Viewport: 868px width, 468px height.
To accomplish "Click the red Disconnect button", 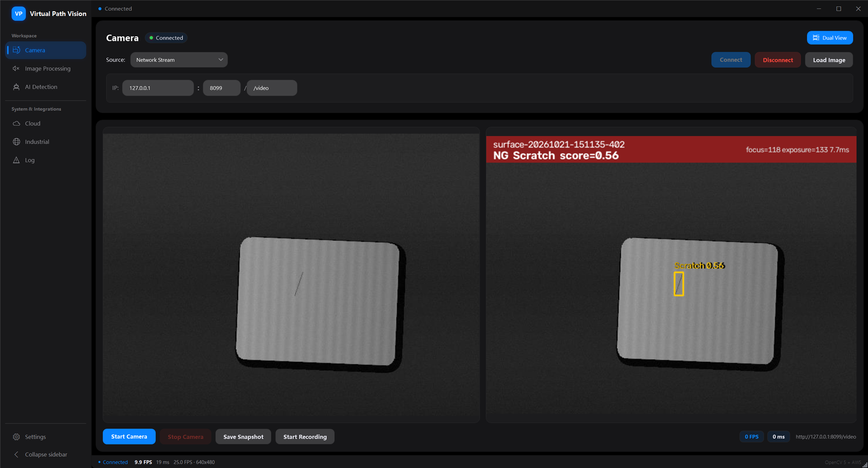I will (778, 60).
